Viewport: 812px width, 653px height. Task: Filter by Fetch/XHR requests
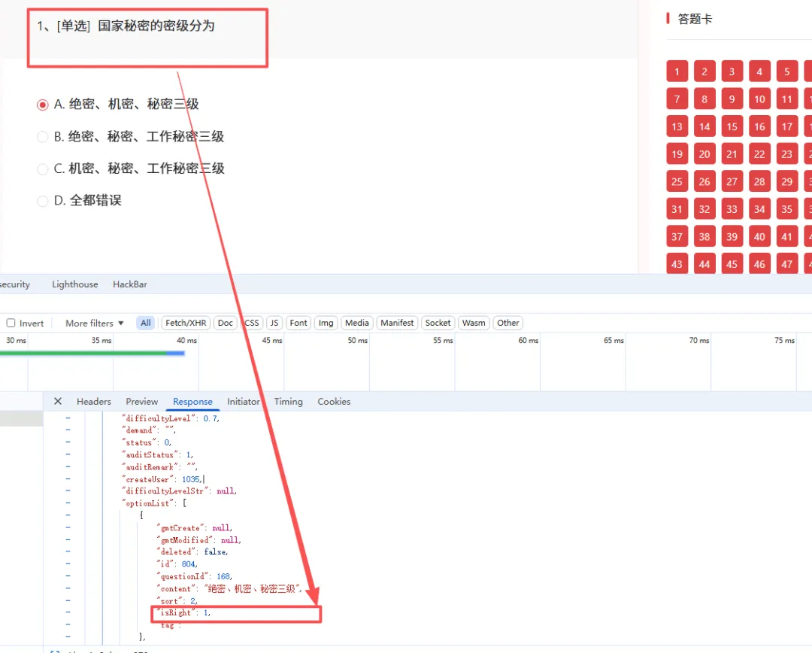coord(186,323)
